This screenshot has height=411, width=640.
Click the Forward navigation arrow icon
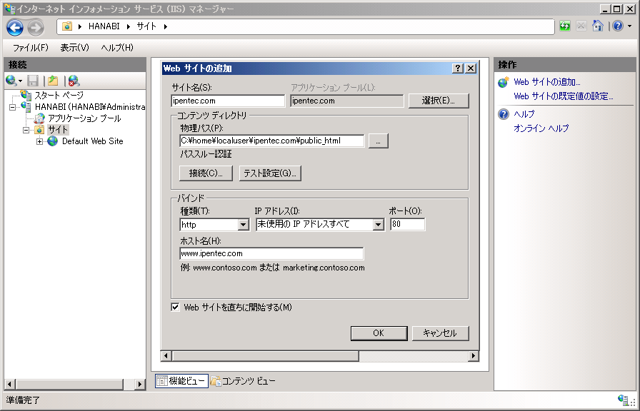click(36, 28)
